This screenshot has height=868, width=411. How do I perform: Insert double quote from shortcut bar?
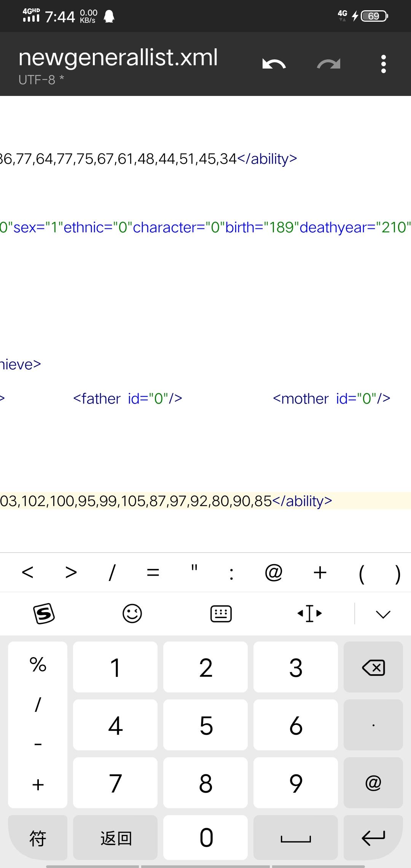tap(194, 572)
